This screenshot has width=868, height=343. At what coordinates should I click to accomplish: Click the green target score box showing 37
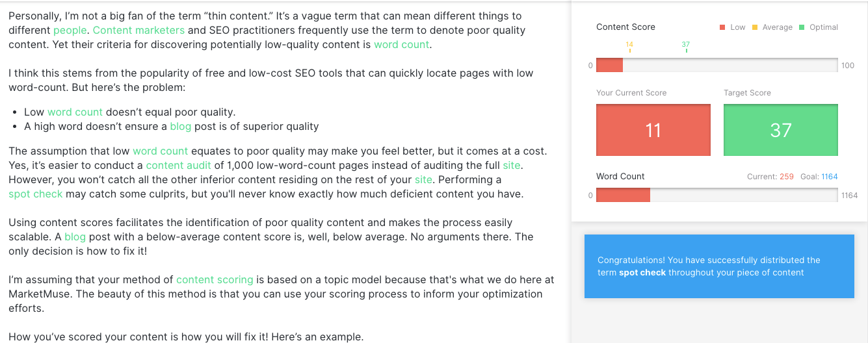point(780,130)
